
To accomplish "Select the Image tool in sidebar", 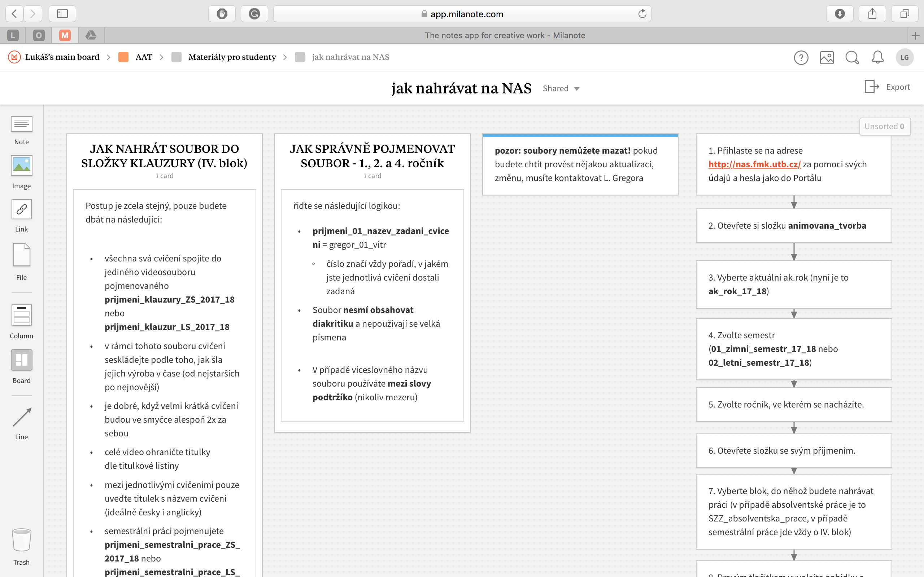I will pos(21,166).
